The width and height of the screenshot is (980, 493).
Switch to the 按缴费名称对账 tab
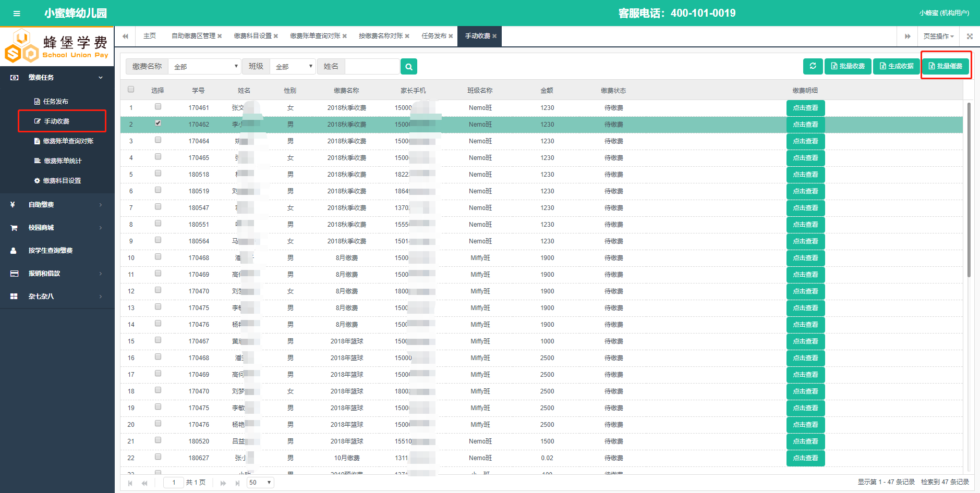coord(381,36)
